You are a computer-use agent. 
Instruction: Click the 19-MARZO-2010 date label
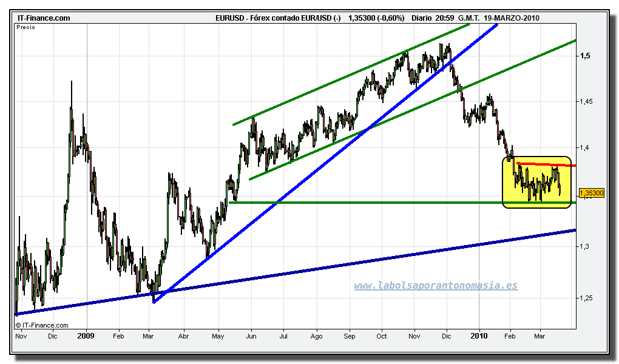point(511,18)
